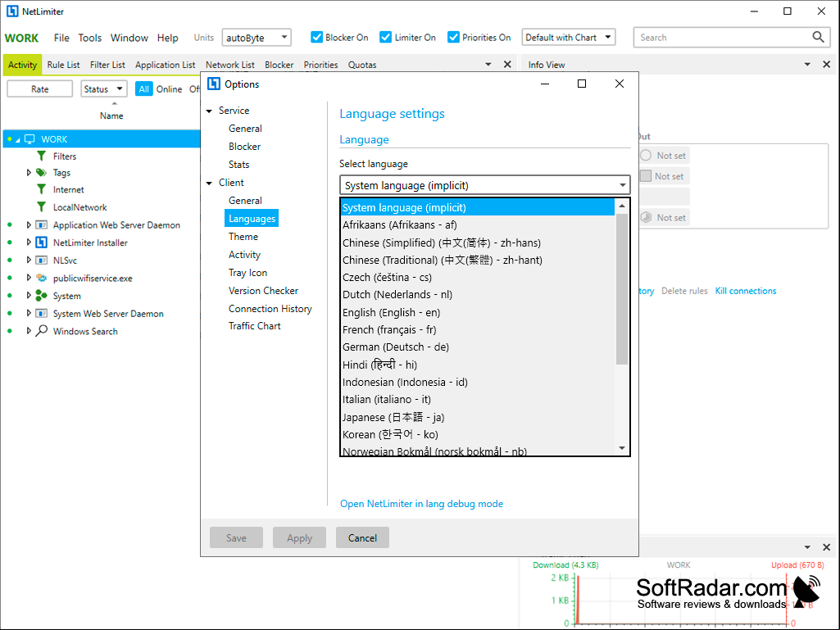
Task: Select German (Deutsch - de) language
Action: coord(477,347)
